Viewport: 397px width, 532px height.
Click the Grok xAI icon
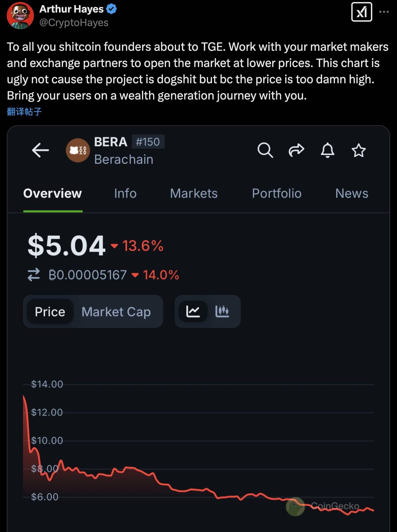(361, 12)
